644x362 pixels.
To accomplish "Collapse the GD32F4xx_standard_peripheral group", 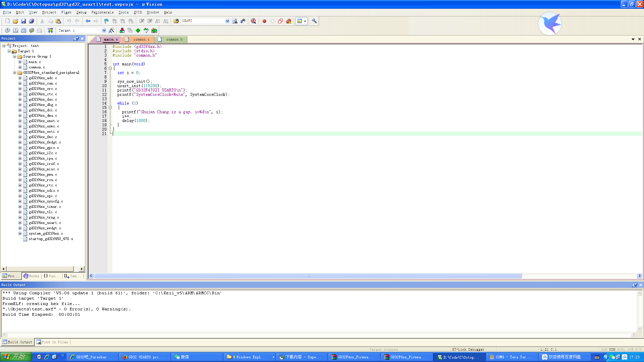I will click(14, 73).
